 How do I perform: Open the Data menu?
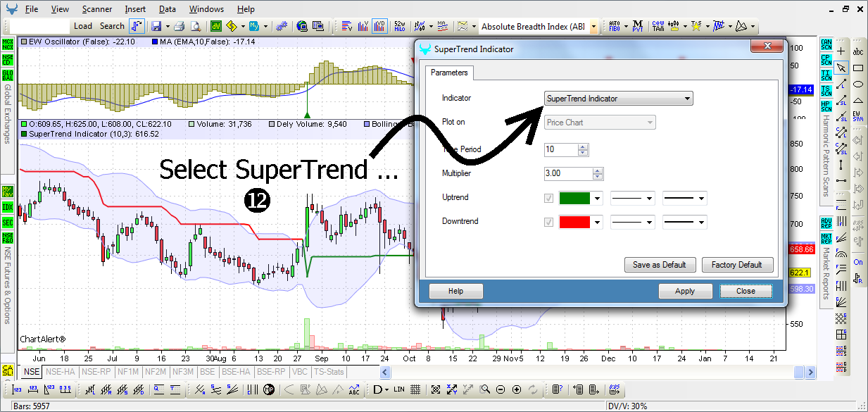168,9
